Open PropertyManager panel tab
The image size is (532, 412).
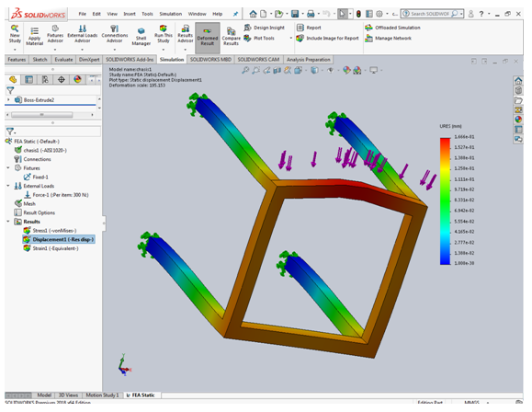(x=29, y=79)
